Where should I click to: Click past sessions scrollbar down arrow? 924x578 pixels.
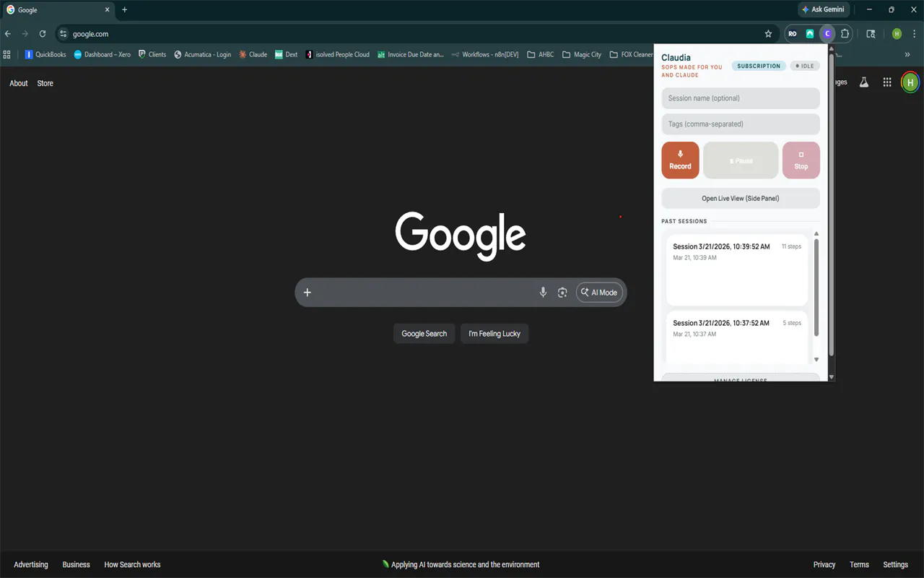coord(816,359)
